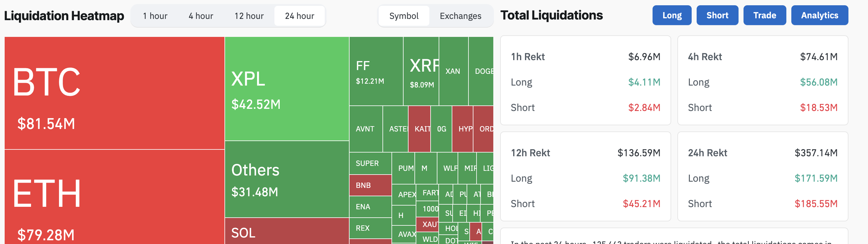Click the 1h Rekt summary card
Screen dimensions: 868x244
[x=585, y=80]
